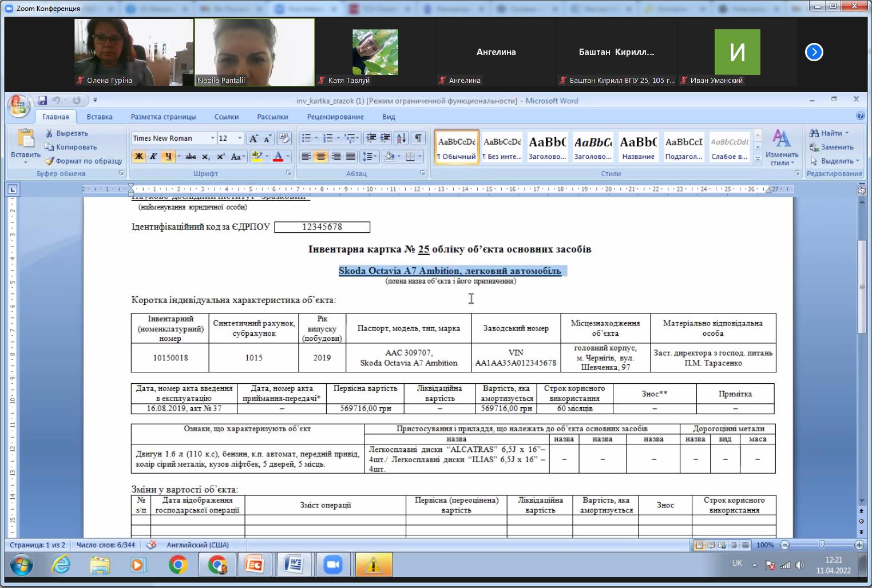The width and height of the screenshot is (872, 588).
Task: Expand the Select (Выделить) dropdown
Action: pos(835,161)
